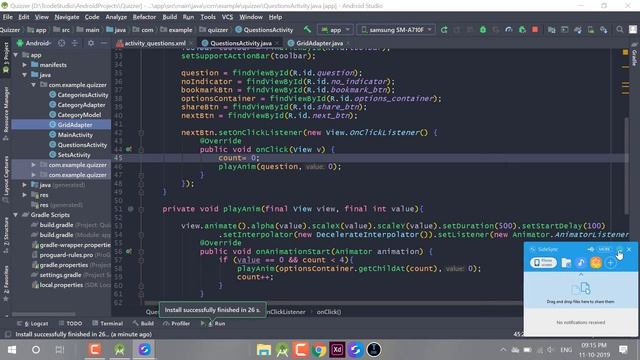Open the Build menu
Viewport: 640px width, 360px height.
169,17
